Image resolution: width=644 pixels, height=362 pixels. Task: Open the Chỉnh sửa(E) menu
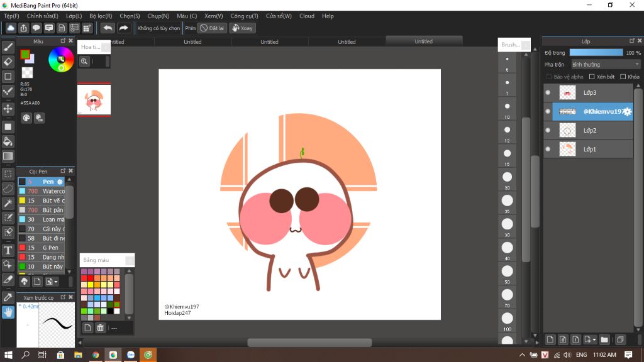click(x=42, y=16)
